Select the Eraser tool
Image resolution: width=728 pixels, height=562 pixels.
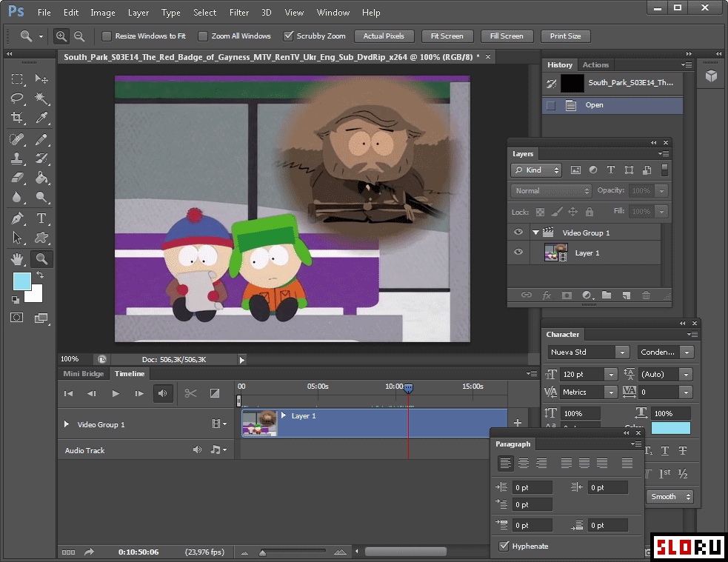point(17,178)
